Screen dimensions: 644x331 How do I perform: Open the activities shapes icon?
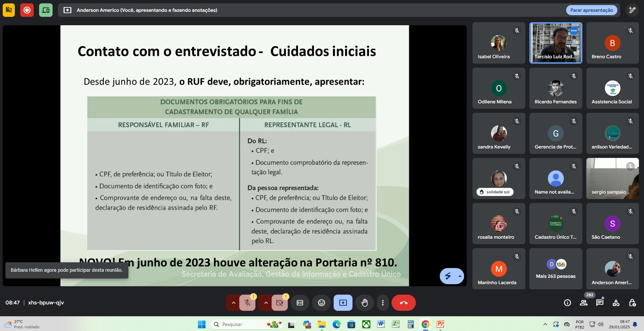click(x=616, y=303)
